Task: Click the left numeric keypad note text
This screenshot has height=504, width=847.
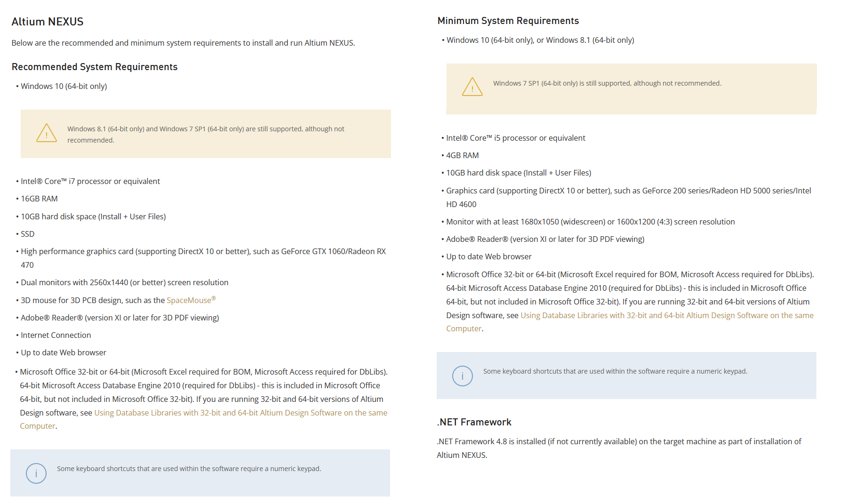Action: (189, 469)
